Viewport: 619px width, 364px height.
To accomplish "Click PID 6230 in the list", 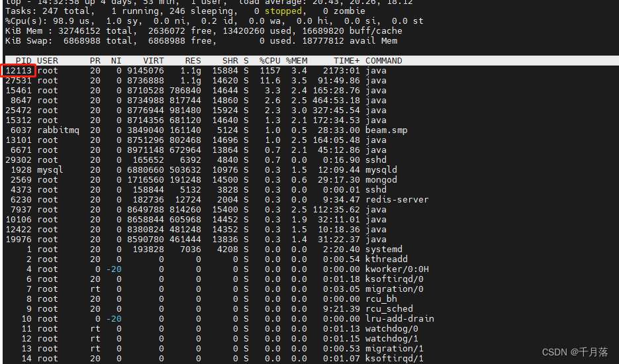I will (21, 200).
